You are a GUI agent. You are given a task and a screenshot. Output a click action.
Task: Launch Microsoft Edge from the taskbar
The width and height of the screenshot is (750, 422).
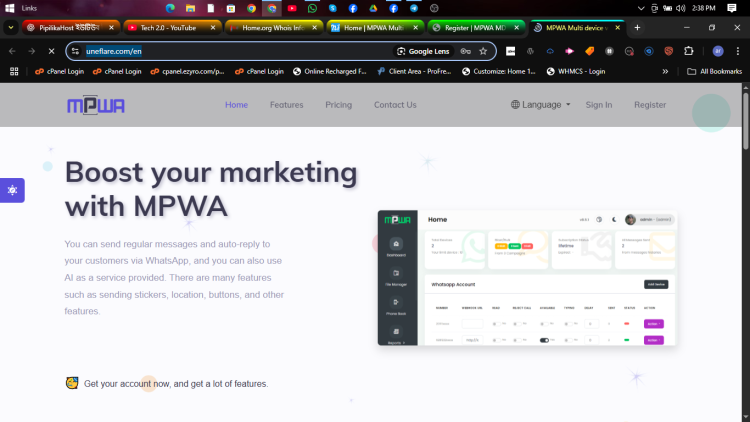(x=170, y=8)
